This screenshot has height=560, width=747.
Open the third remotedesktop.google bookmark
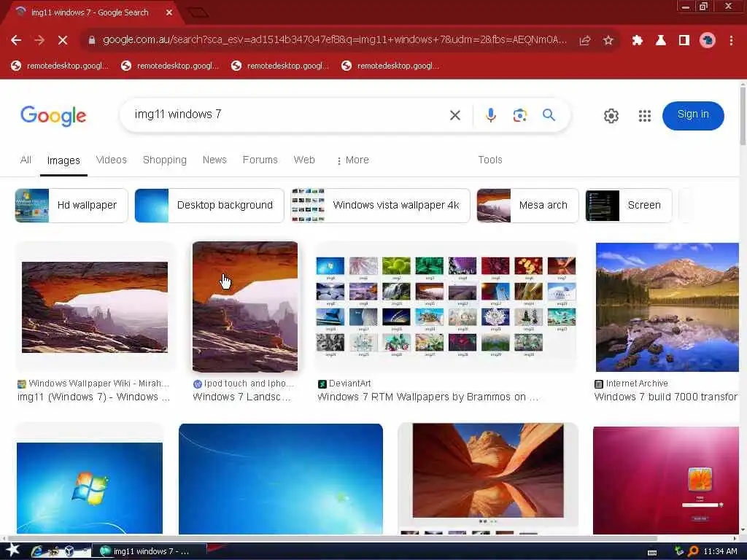280,66
